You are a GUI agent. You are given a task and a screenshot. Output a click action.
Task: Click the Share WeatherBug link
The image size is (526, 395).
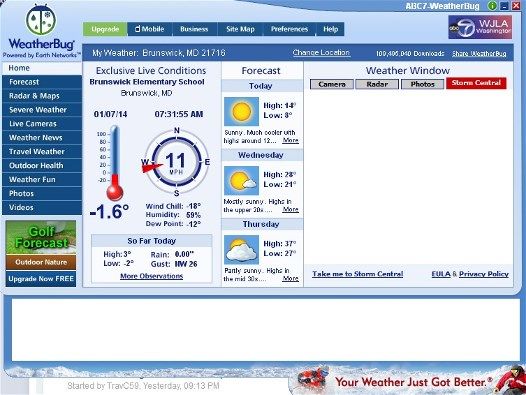point(479,54)
